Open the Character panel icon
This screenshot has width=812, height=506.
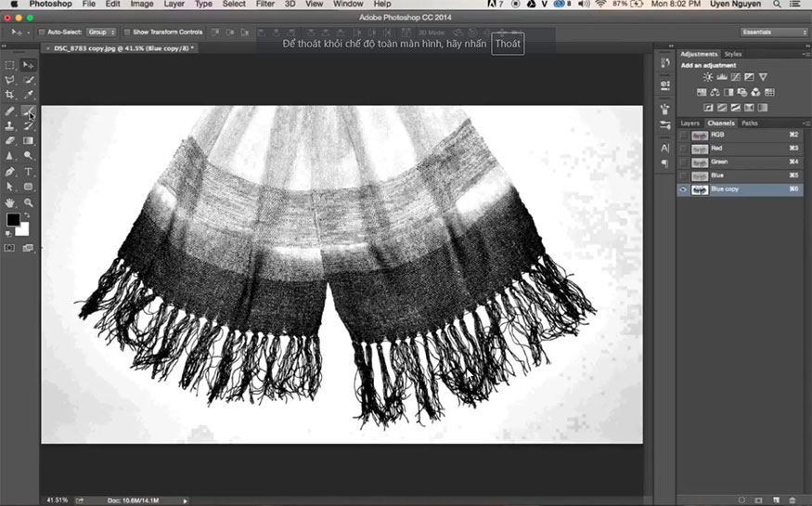(x=665, y=149)
